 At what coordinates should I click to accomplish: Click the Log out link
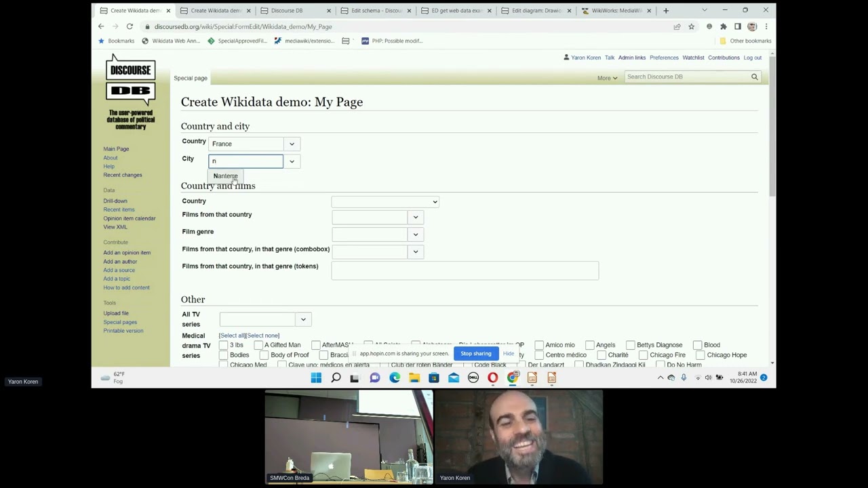point(753,58)
